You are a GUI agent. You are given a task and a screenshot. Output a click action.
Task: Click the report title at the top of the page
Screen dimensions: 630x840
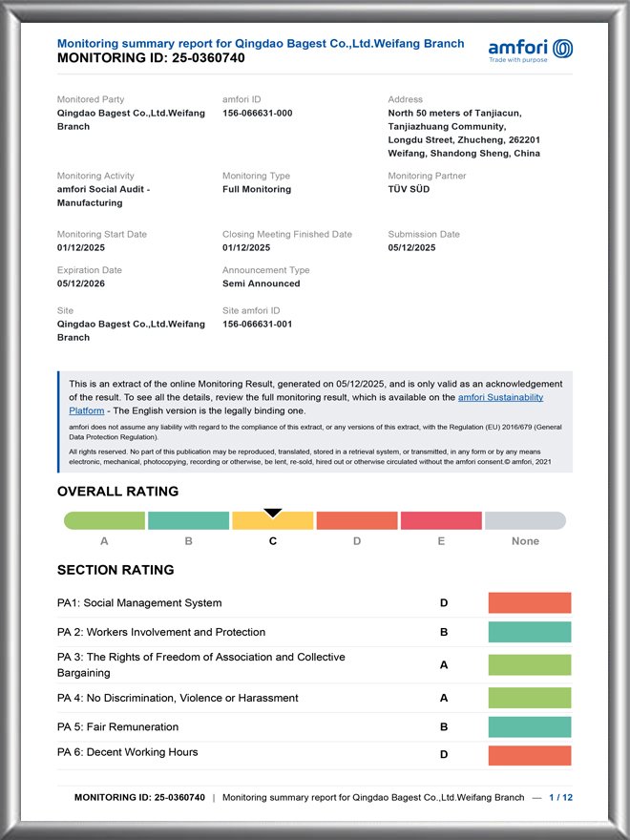coord(261,44)
